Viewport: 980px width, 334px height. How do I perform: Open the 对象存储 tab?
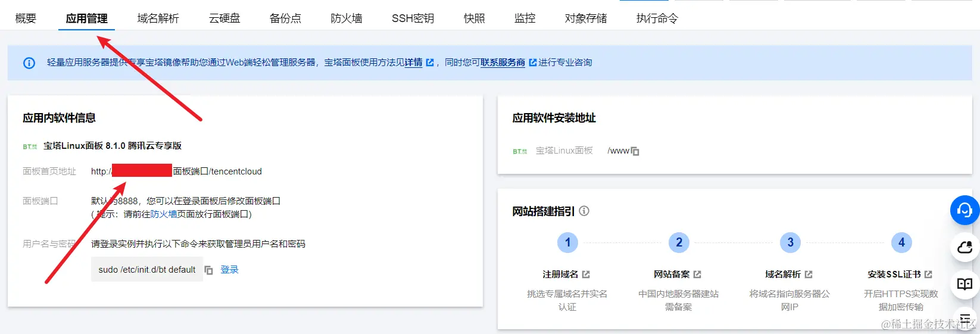click(x=586, y=18)
